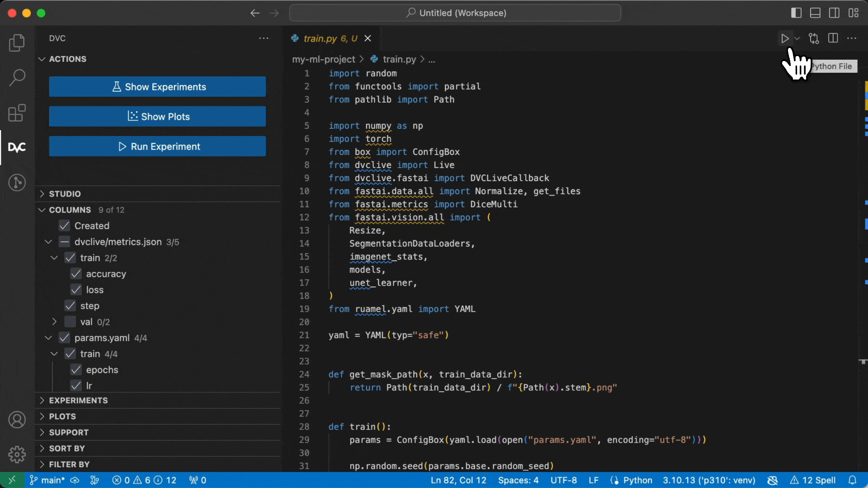The height and width of the screenshot is (488, 868).
Task: Click the COLUMNS section header
Action: [x=70, y=210]
